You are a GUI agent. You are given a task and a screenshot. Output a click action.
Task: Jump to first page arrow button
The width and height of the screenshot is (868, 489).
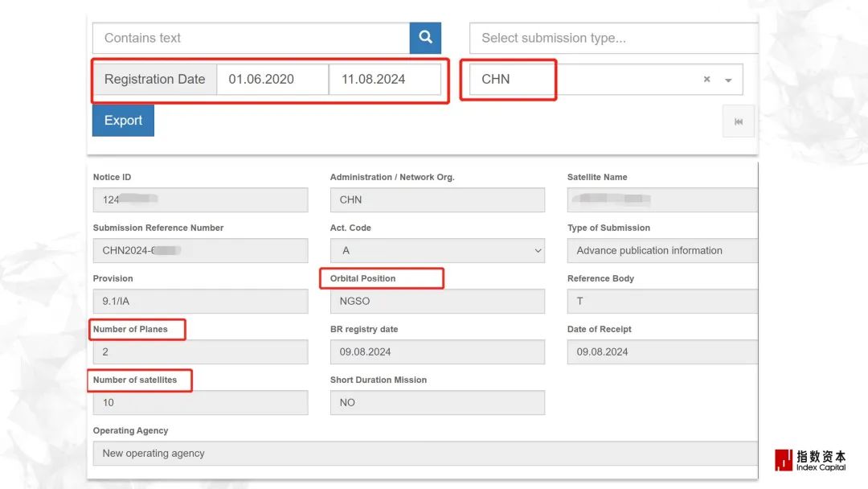click(x=739, y=121)
